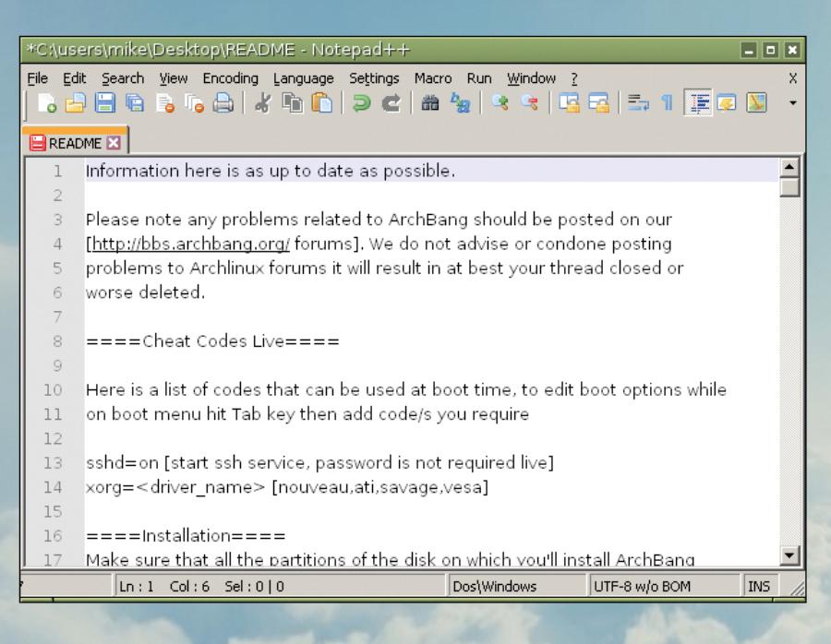Minimize the Notepad++ window

coord(749,51)
